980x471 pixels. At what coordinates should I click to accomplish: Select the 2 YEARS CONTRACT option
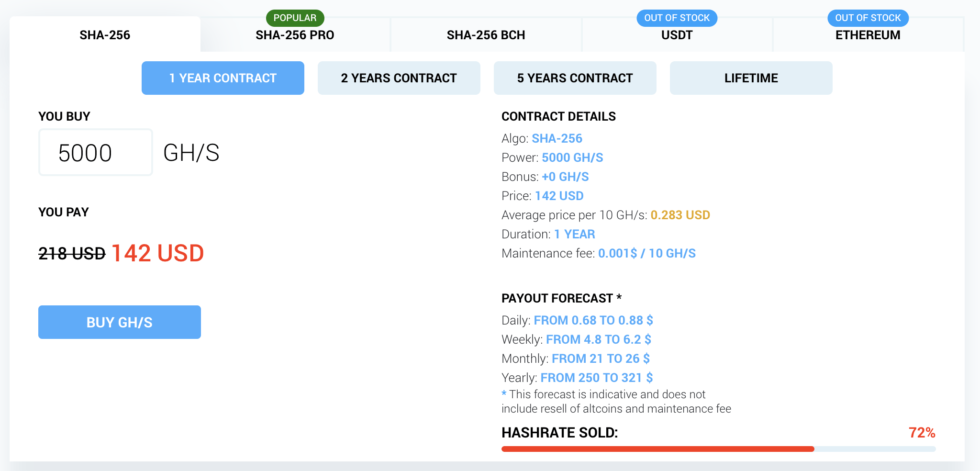click(x=399, y=78)
